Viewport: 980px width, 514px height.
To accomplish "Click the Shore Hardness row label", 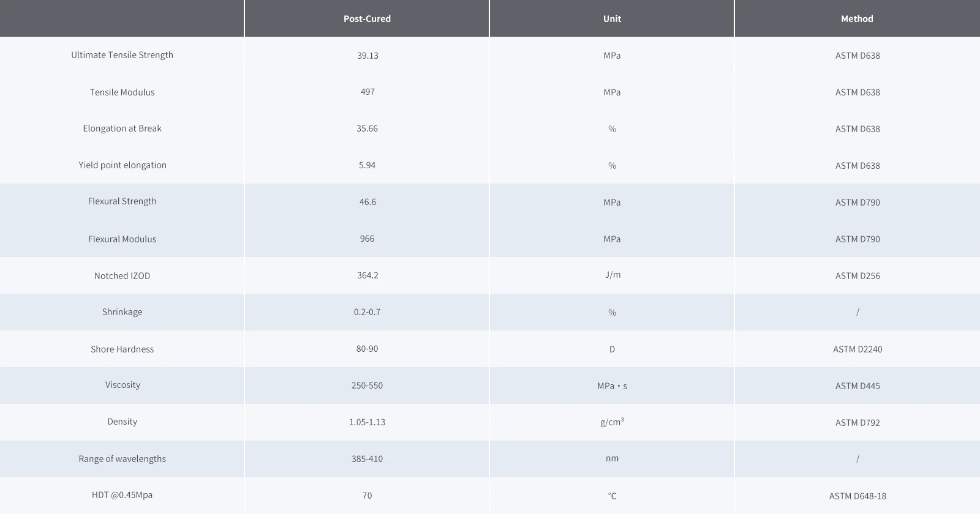I will [x=122, y=349].
